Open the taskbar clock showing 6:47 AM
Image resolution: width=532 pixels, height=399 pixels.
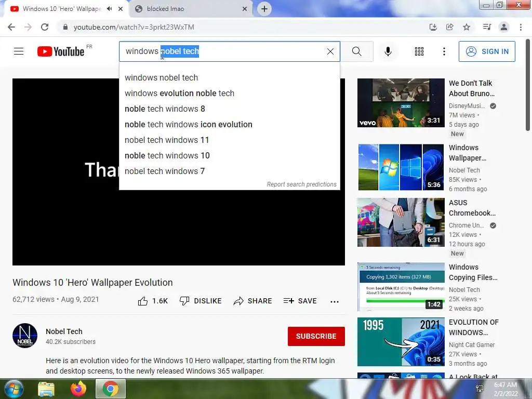[506, 389]
